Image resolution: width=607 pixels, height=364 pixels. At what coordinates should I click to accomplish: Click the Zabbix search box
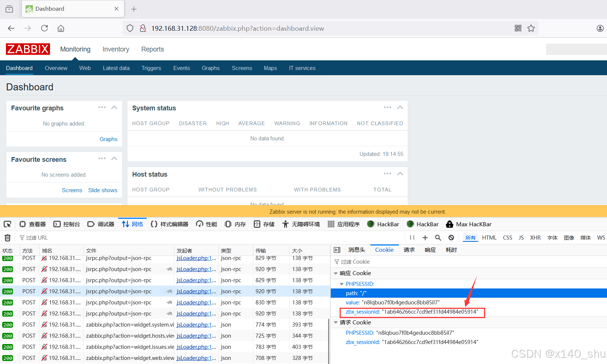point(576,49)
